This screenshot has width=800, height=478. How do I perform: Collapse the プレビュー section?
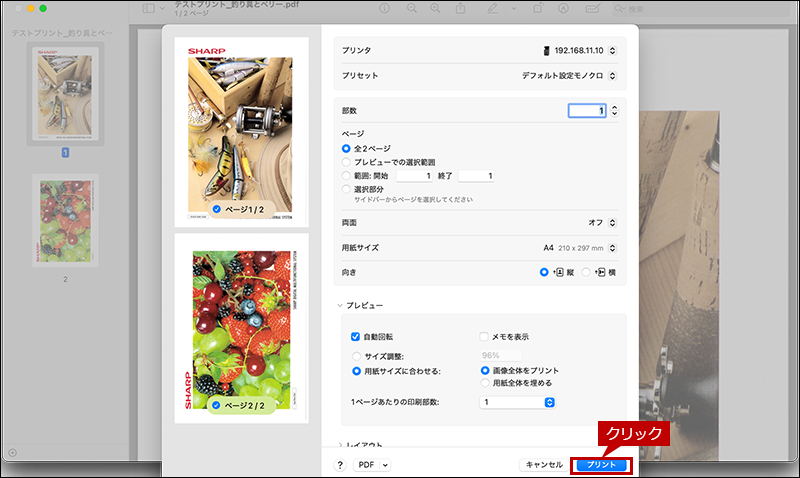(339, 305)
